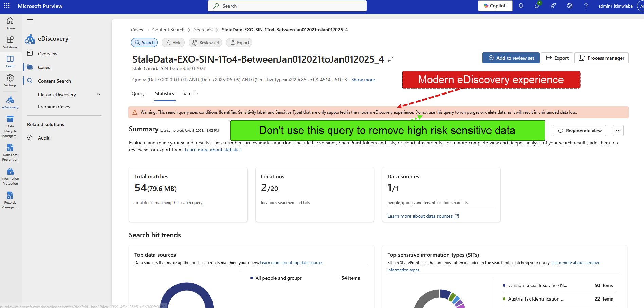
Task: Open Learn more about sensitive information types
Action: point(576,263)
